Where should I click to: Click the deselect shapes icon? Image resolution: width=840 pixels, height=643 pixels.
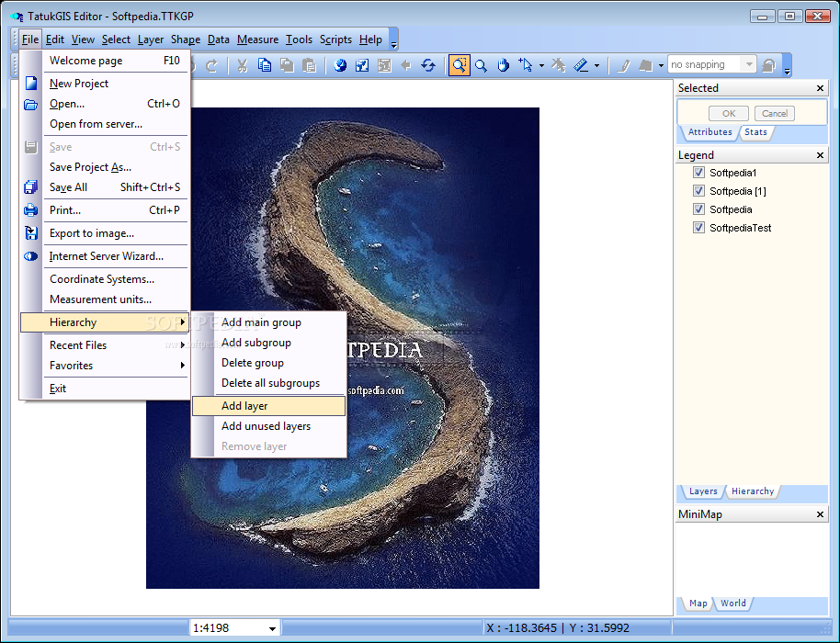pyautogui.click(x=559, y=65)
